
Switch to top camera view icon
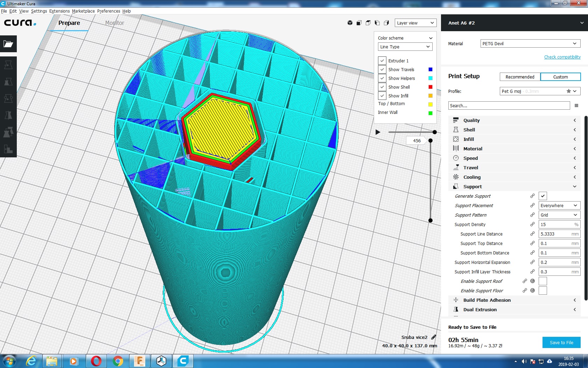[x=368, y=23]
